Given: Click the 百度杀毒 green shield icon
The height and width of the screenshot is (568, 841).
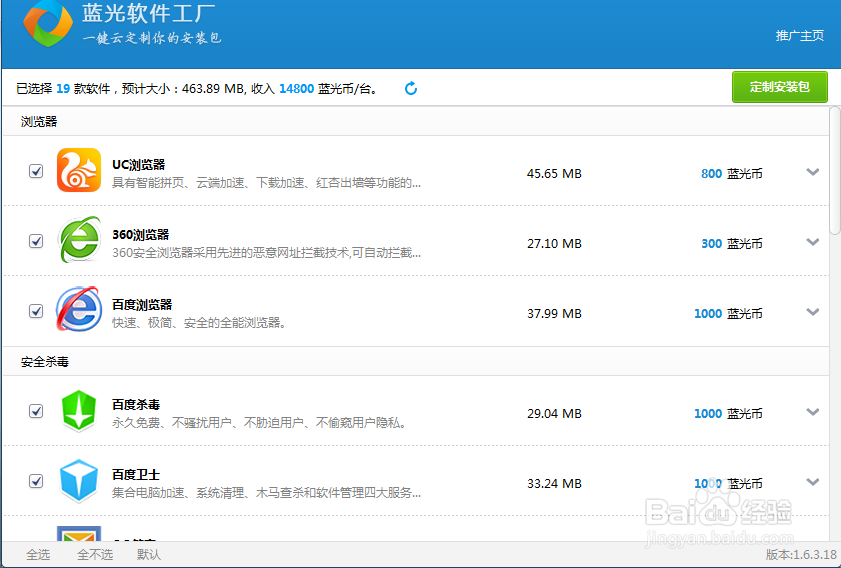Looking at the screenshot, I should (x=79, y=411).
